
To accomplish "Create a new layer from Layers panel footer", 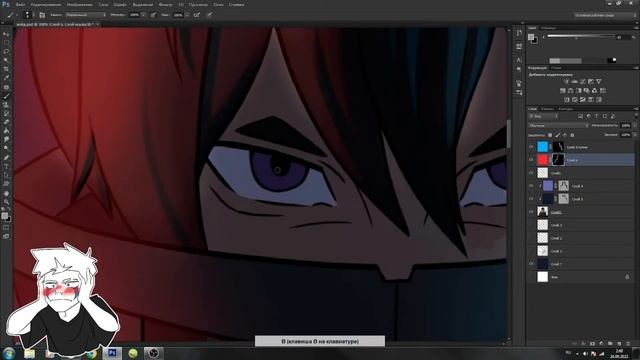I will (619, 344).
